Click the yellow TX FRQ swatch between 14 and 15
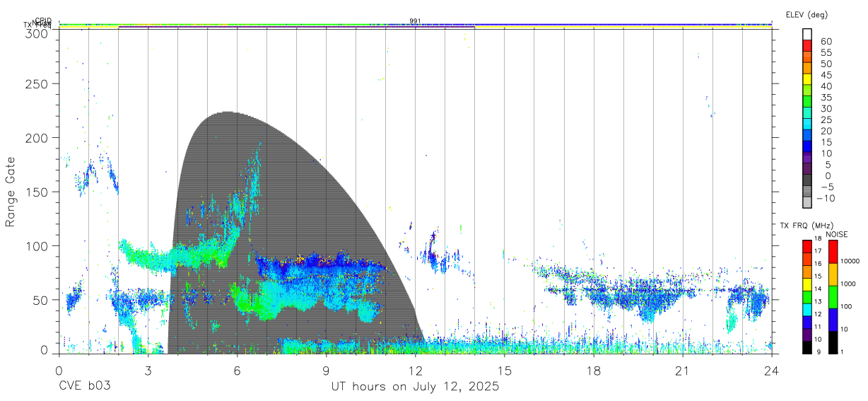Viewport: 868px width, 401px height. click(x=807, y=284)
